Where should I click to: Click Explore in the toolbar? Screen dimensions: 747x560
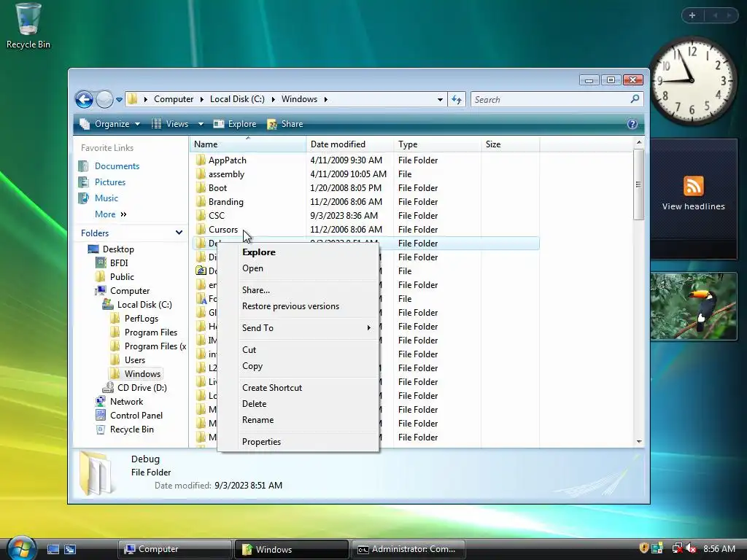click(x=235, y=124)
